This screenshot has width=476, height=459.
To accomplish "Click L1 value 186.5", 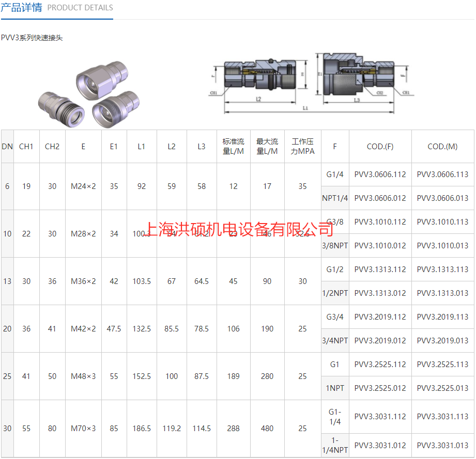I will coord(142,429).
